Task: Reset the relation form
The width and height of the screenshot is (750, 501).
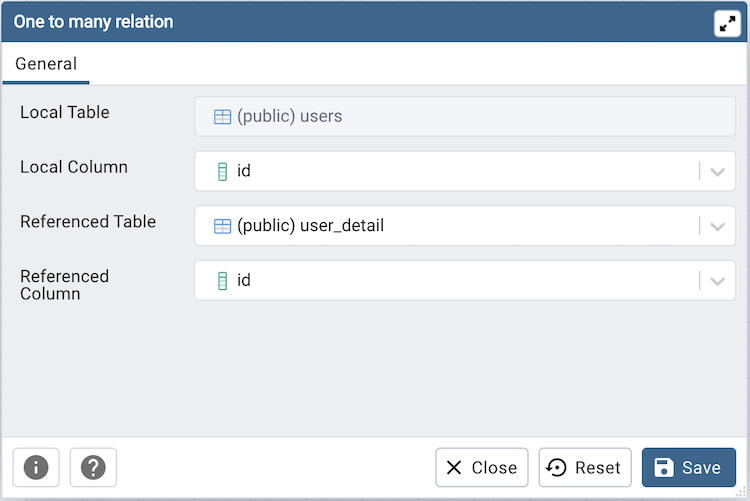Action: [585, 468]
